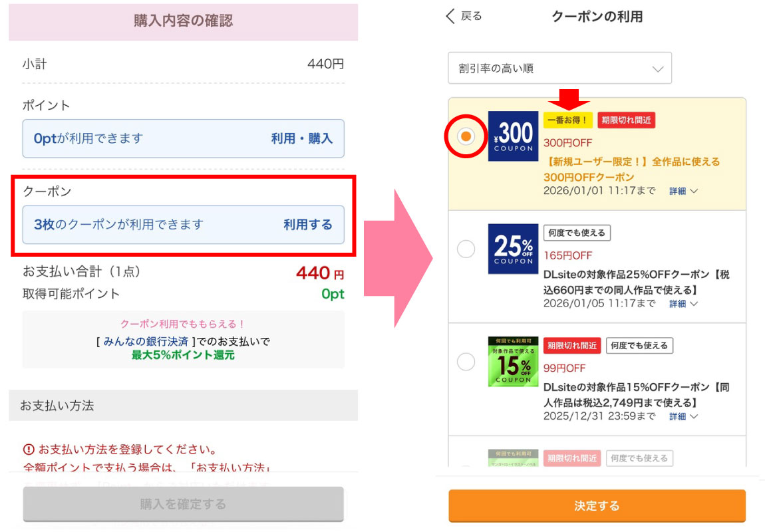Open the 割引率の高い順 sort dropdown
This screenshot has height=532, width=765.
559,68
